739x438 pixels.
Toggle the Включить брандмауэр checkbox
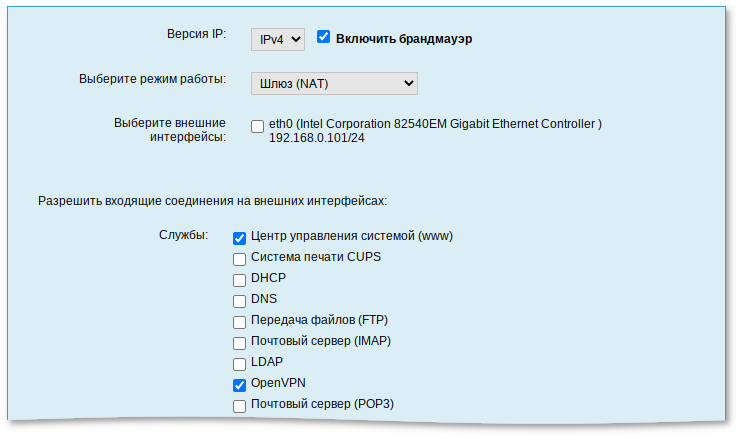[x=323, y=37]
